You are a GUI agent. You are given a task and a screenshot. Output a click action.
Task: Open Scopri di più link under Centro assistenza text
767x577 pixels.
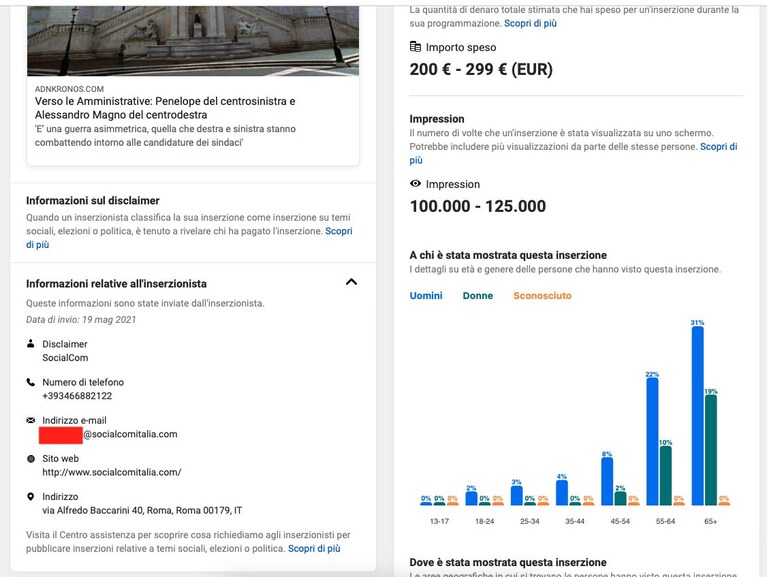pyautogui.click(x=314, y=549)
